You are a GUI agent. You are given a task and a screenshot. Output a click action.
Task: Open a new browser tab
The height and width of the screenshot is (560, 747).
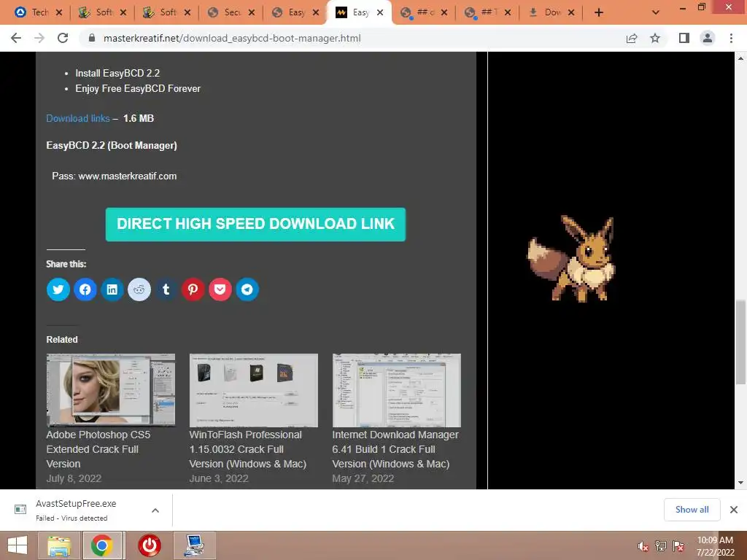[599, 12]
